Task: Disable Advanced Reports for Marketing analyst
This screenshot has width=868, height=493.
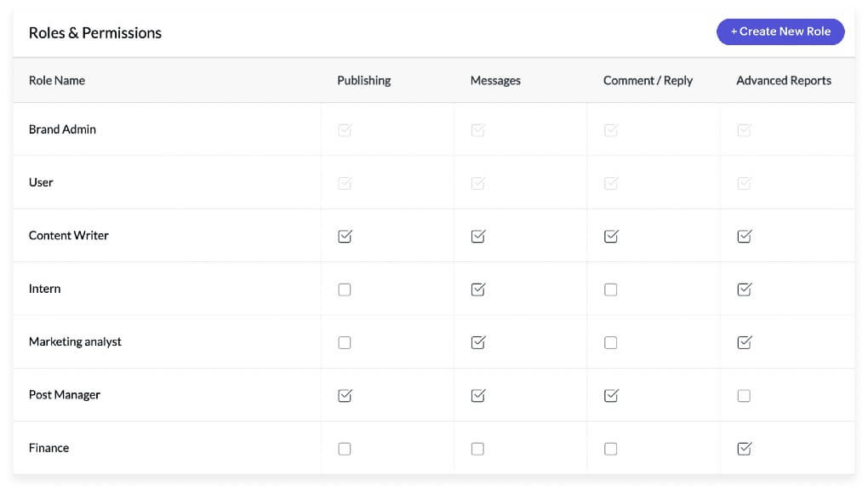Action: click(x=744, y=342)
